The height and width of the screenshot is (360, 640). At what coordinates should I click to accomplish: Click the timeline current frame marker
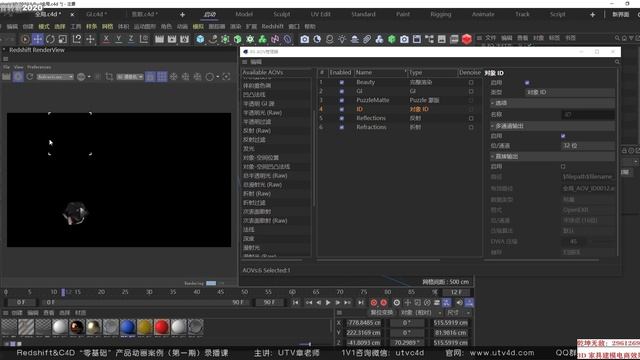click(63, 292)
